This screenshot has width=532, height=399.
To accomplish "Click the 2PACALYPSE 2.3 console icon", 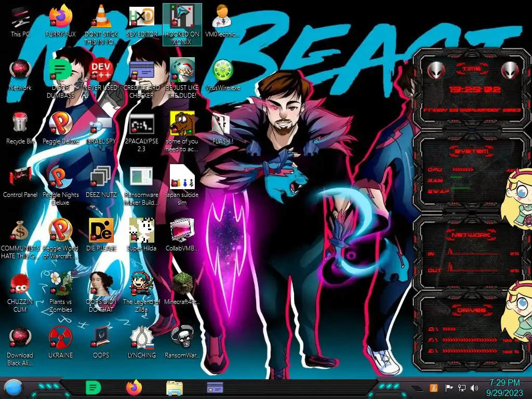I will [141, 132].
